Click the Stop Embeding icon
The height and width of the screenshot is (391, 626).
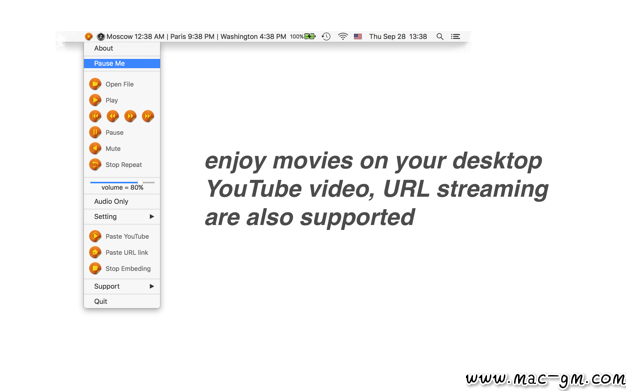(x=95, y=268)
